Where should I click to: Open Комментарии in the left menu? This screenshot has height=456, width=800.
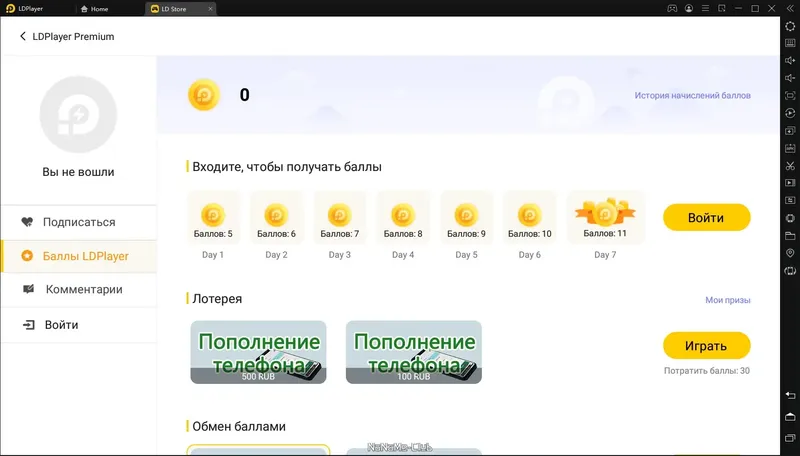(x=79, y=290)
